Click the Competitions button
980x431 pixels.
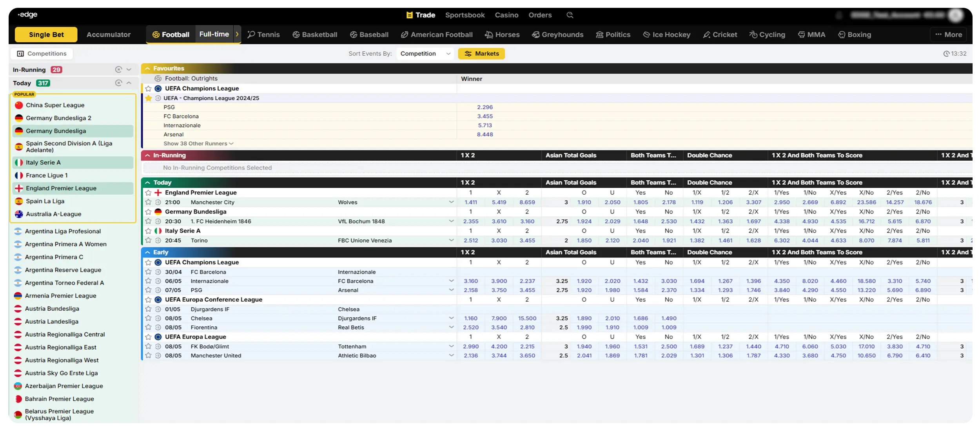(42, 54)
